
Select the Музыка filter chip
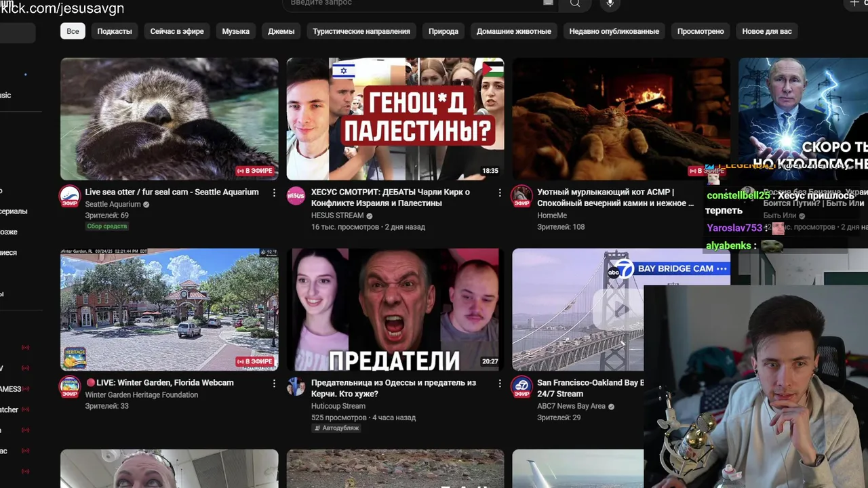236,31
